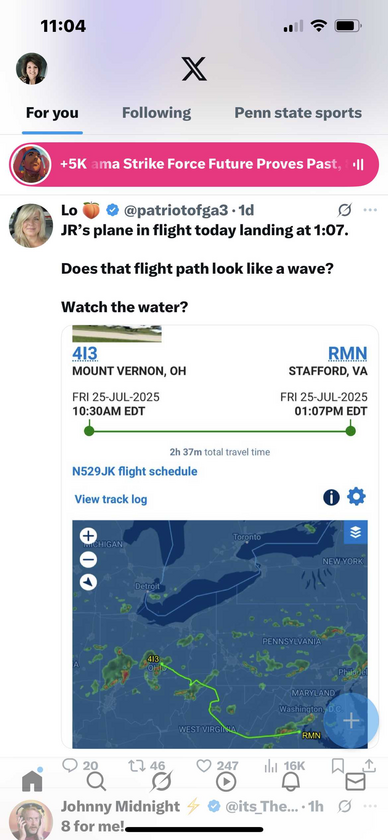Bookmark Lo's flight path post
The image size is (388, 840).
click(338, 766)
